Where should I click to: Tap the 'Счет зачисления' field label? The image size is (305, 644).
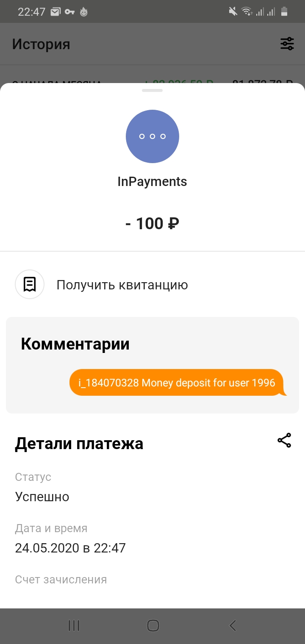tap(61, 580)
